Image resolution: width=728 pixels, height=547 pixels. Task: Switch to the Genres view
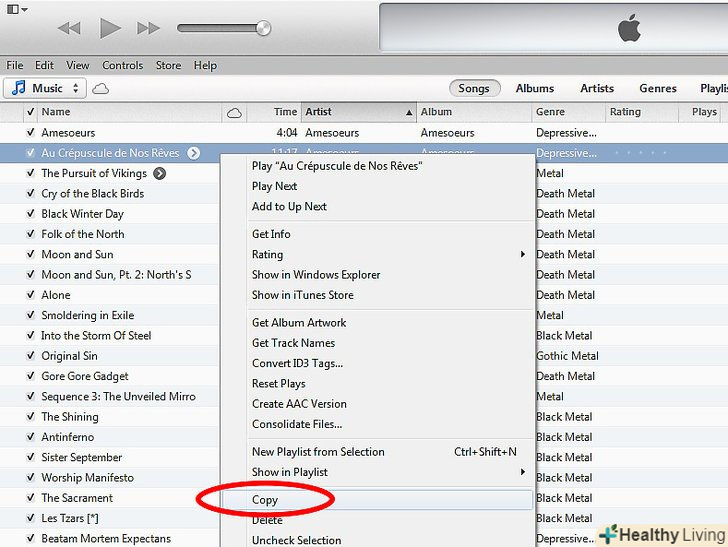658,88
